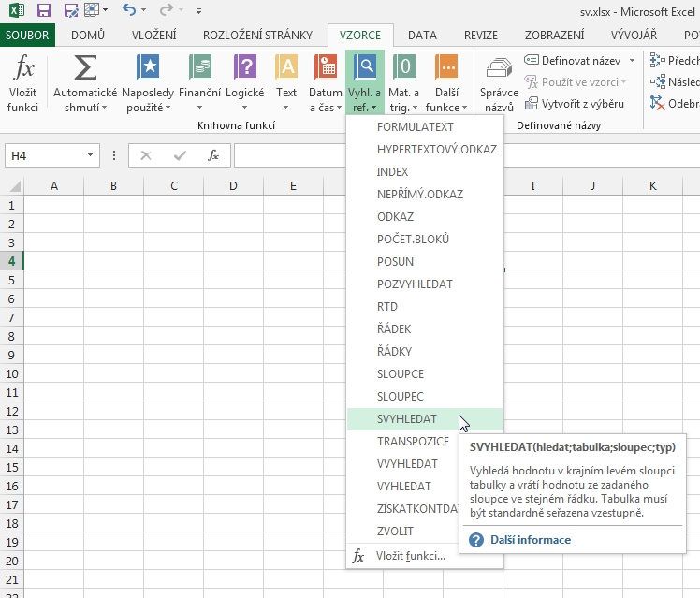Select RTD function
The height and width of the screenshot is (598, 700).
[x=425, y=307]
